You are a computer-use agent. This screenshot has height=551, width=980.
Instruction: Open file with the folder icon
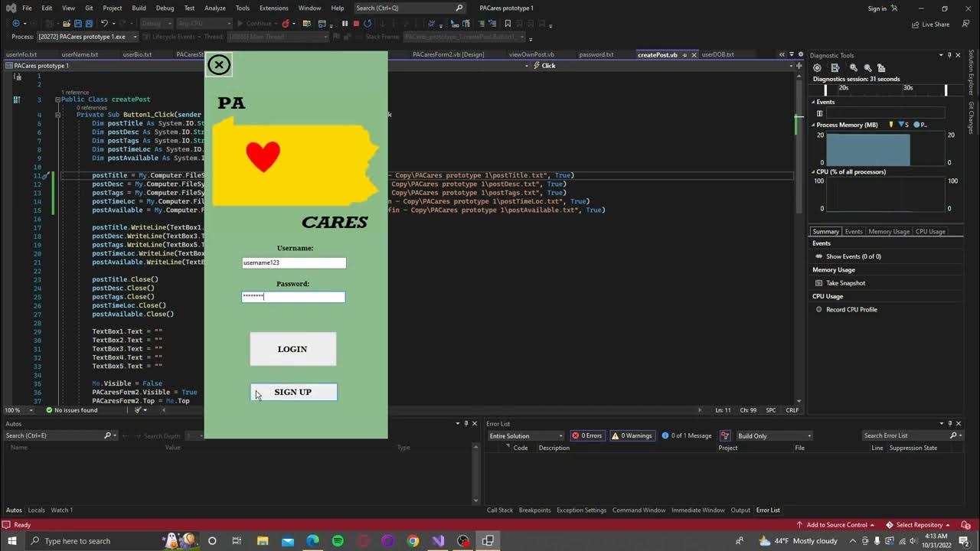click(67, 24)
